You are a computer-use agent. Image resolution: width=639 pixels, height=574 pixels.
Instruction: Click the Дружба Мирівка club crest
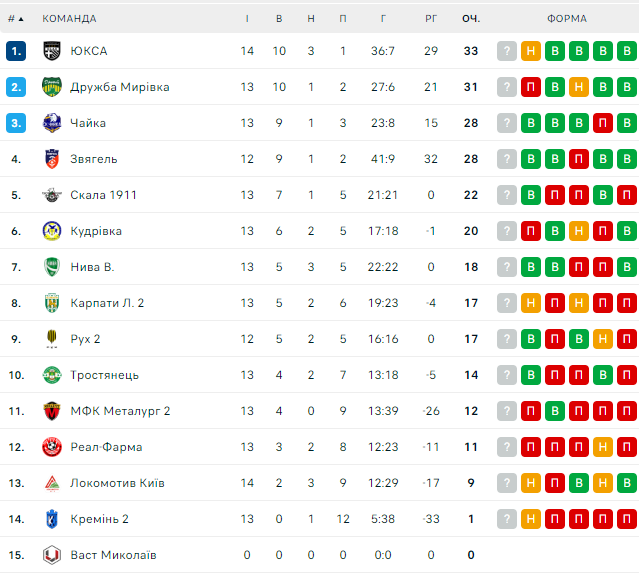pos(52,87)
